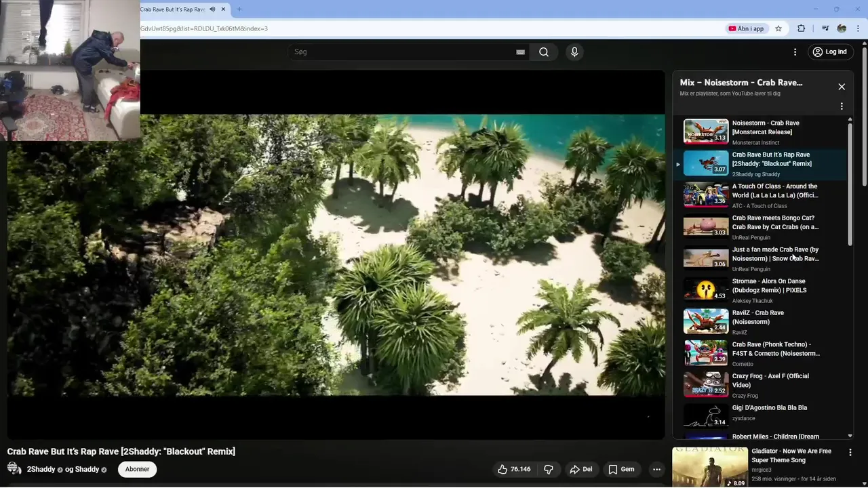
Task: Click the Mix - Noisestorm - Crab Rave title
Action: pyautogui.click(x=741, y=83)
